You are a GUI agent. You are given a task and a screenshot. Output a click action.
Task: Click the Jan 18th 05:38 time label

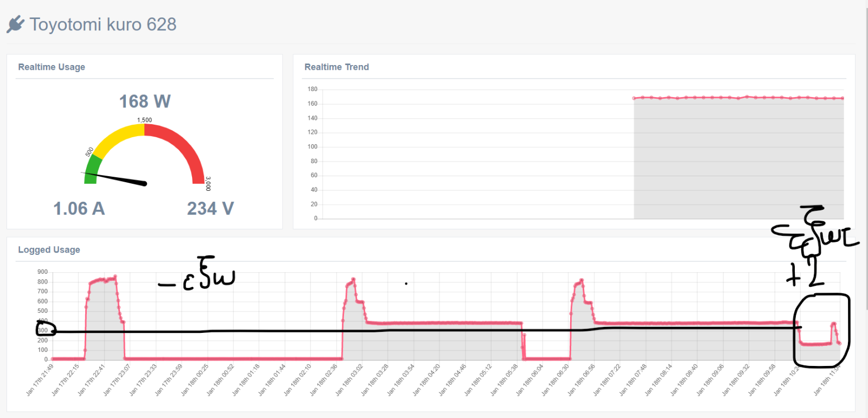[x=505, y=380]
